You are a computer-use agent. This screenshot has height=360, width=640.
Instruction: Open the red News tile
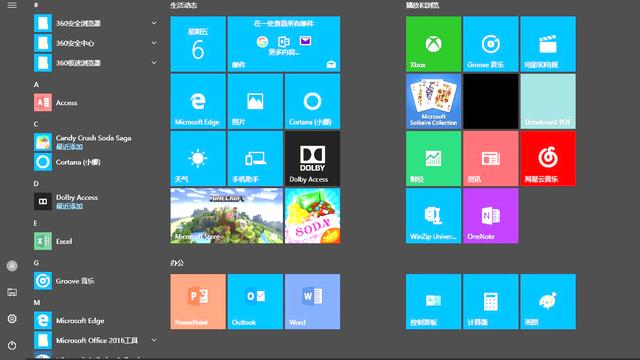pyautogui.click(x=491, y=158)
